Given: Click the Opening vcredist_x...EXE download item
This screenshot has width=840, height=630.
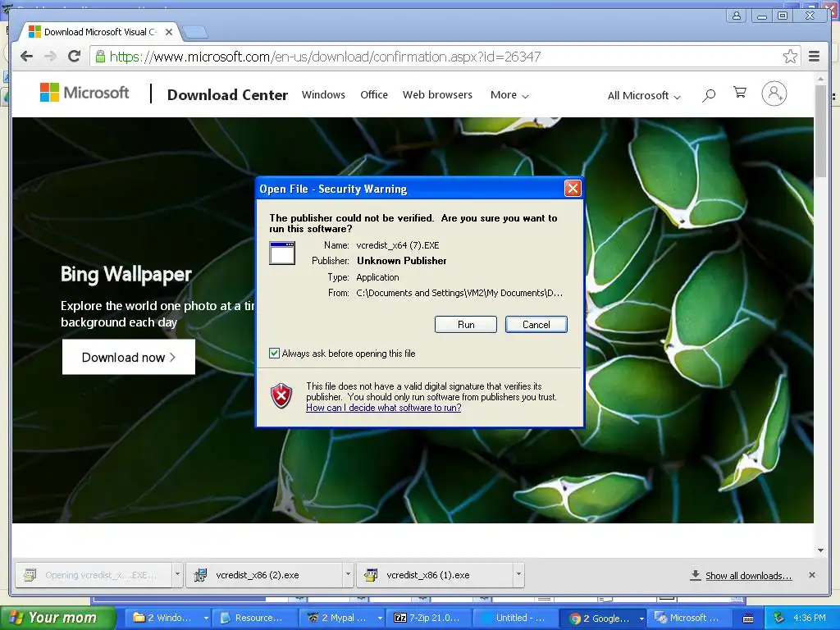Looking at the screenshot, I should pos(94,575).
